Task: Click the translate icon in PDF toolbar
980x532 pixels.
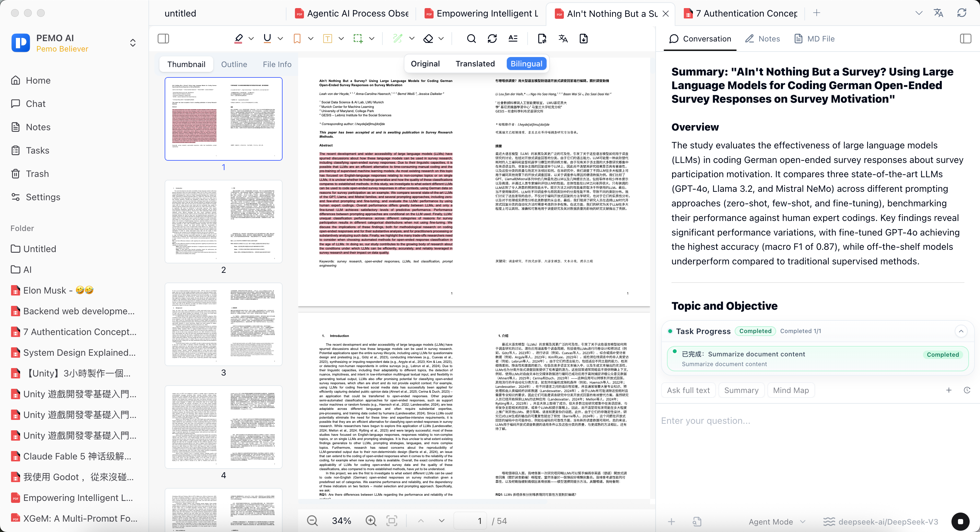Action: click(563, 39)
